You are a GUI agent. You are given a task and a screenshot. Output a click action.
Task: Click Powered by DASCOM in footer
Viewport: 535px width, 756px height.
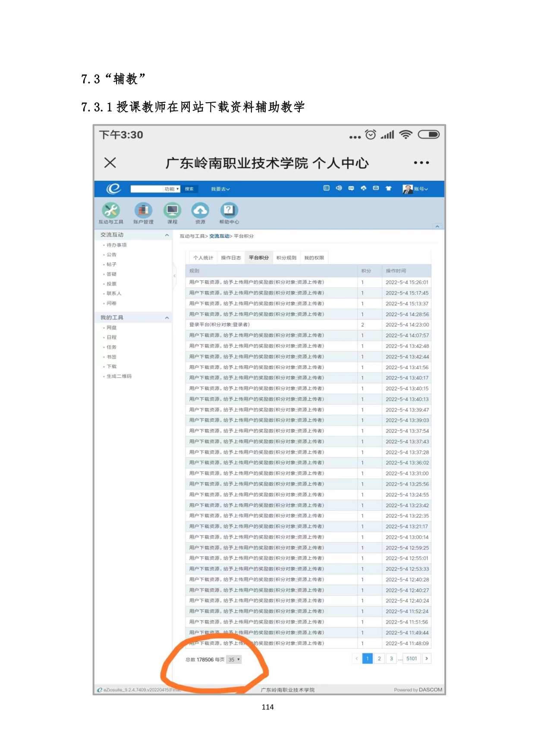coord(418,690)
